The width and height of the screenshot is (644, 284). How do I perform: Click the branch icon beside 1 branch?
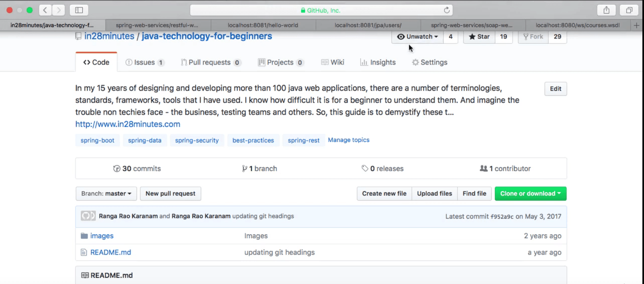click(244, 168)
